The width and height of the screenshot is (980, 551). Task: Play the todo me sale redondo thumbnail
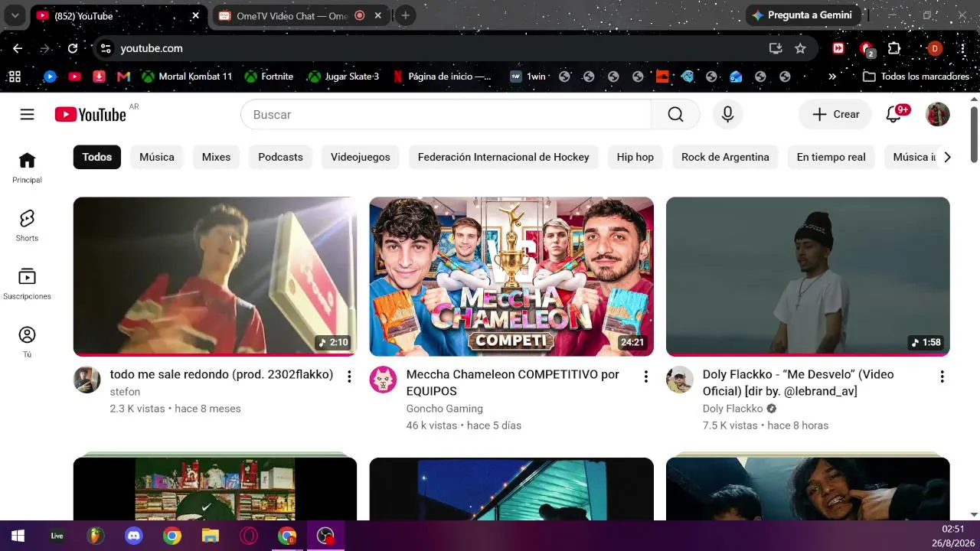(x=215, y=276)
